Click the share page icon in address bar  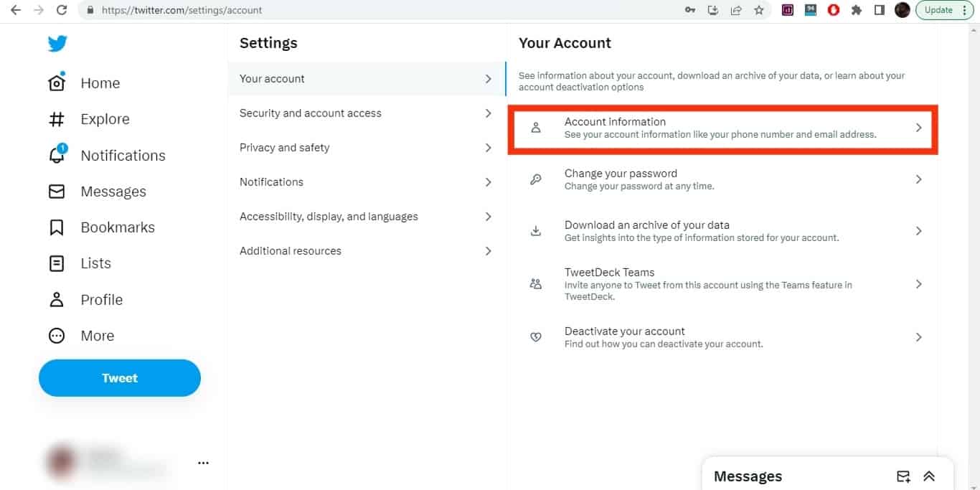[x=736, y=10]
